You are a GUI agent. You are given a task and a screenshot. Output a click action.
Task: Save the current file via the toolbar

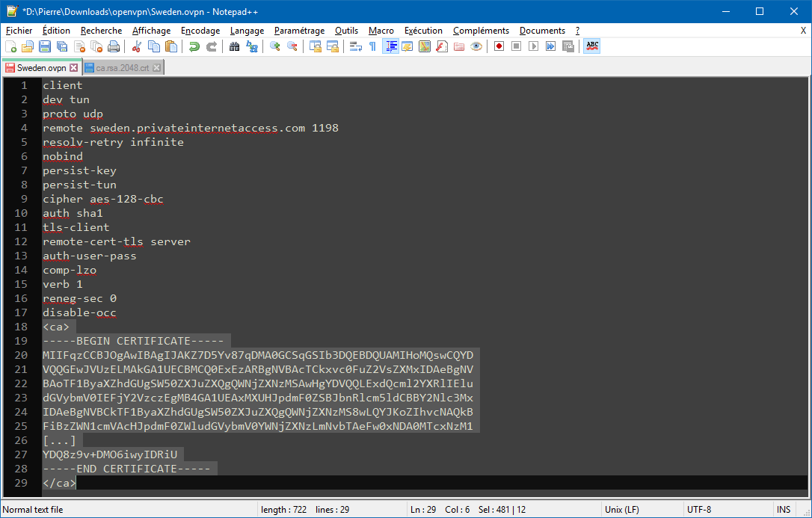[x=45, y=46]
